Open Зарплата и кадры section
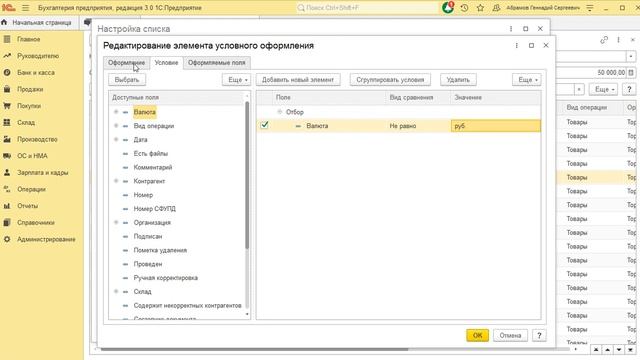Screen dimensions: 640x360 click(x=42, y=173)
